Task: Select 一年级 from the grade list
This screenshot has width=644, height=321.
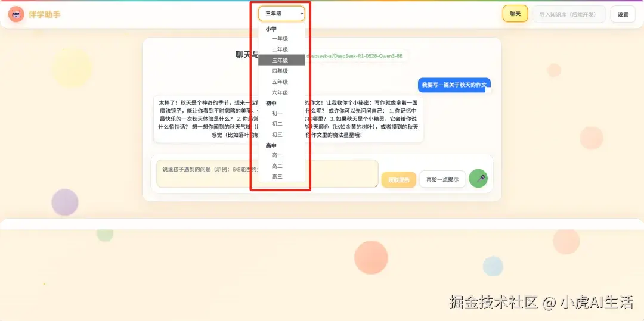Action: (x=281, y=39)
